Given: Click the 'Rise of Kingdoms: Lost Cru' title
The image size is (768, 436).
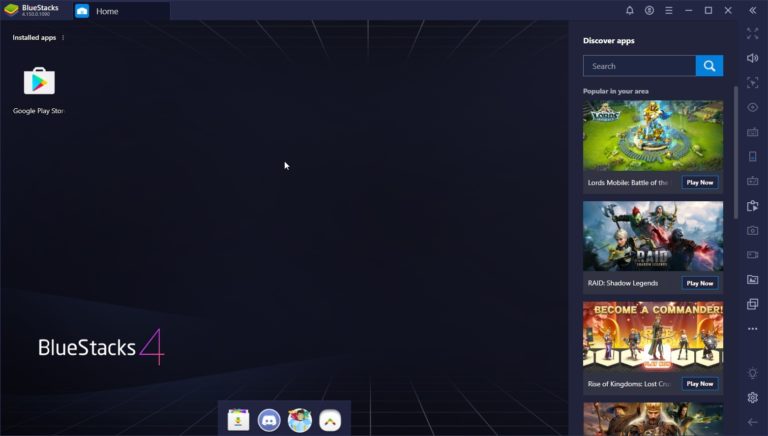Looking at the screenshot, I should pos(628,384).
